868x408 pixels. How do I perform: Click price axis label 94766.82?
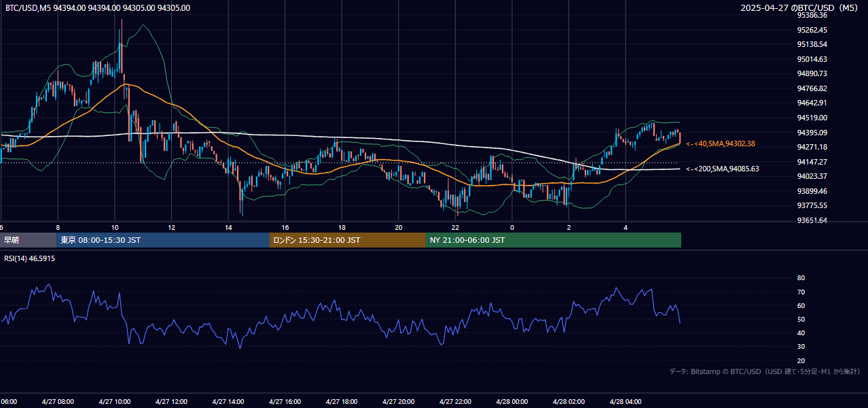click(x=812, y=88)
